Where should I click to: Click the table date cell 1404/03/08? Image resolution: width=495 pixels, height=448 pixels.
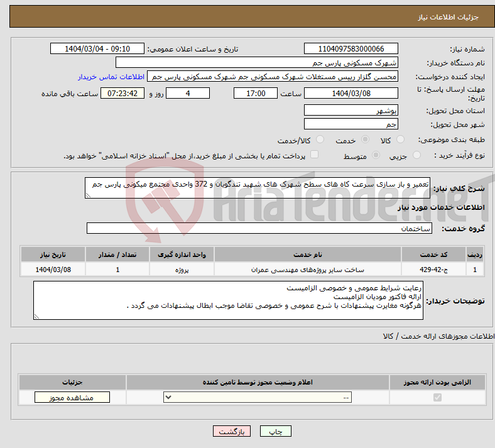click(53, 270)
